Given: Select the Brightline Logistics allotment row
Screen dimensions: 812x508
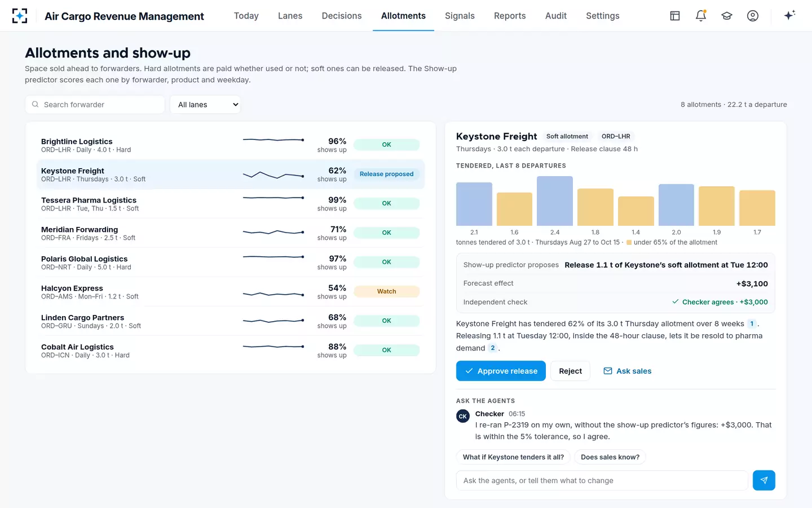Looking at the screenshot, I should [231, 145].
